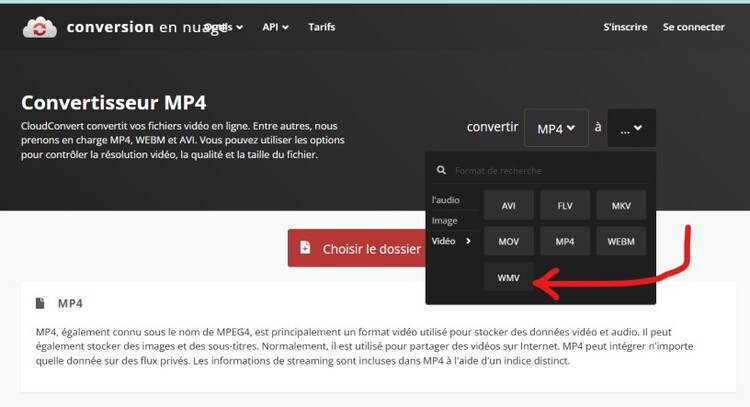
Task: Open the MP4 source format dropdown
Action: (x=556, y=128)
